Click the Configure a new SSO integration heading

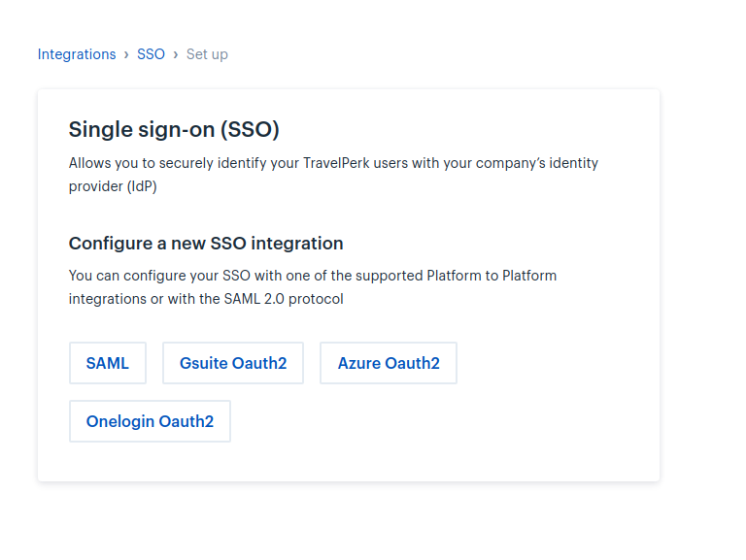(206, 244)
